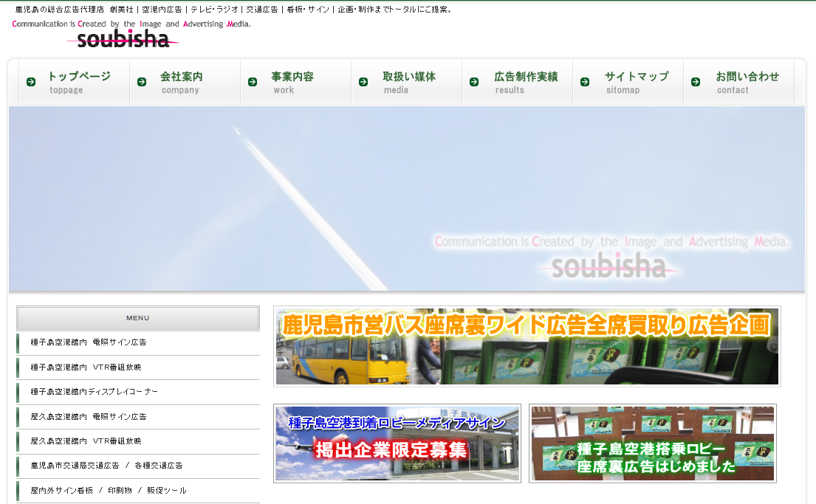Open 種子島空港到着ロビーメディアサイン banner
Viewport: 816px width, 504px height.
click(x=397, y=443)
